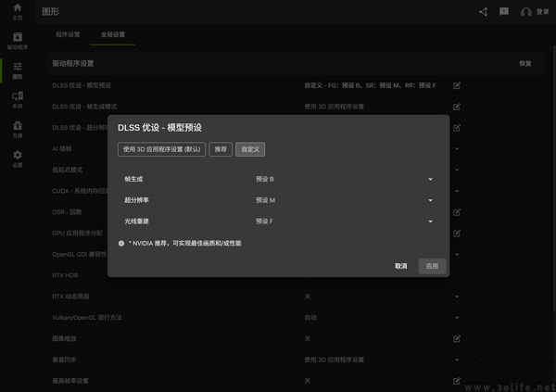Click the 自动 value for Vulkan/OpenGL 现行方法
556x392 pixels.
(310, 318)
